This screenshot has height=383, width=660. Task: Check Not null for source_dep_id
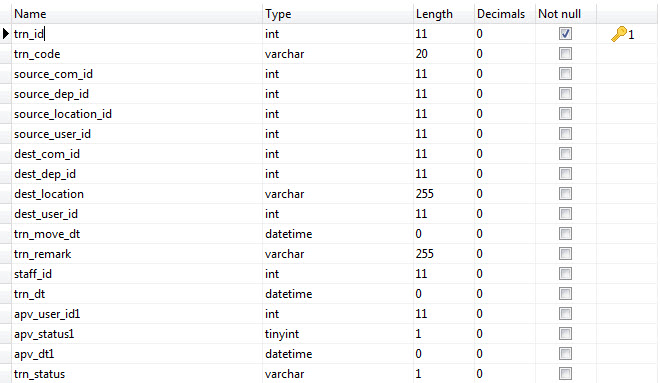[565, 93]
